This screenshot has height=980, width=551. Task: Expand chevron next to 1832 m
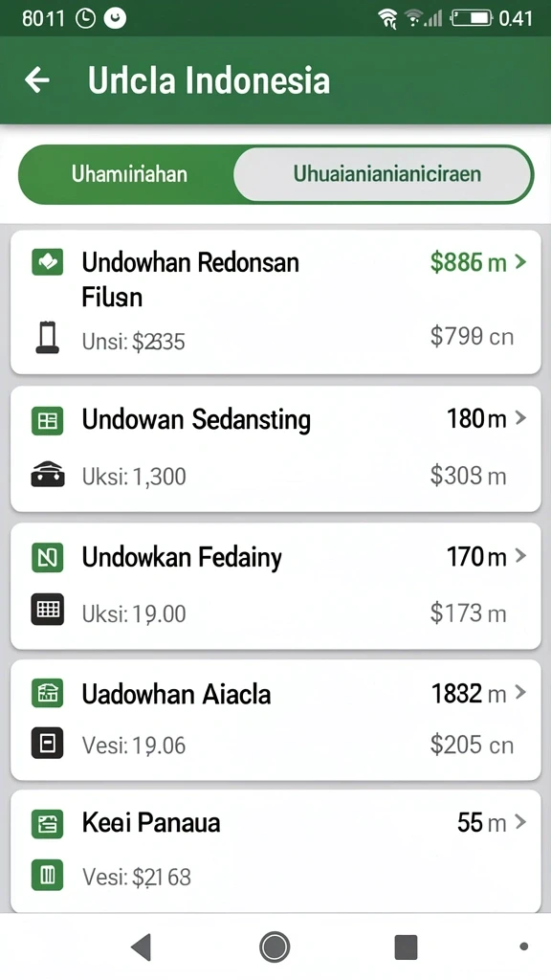coord(520,692)
